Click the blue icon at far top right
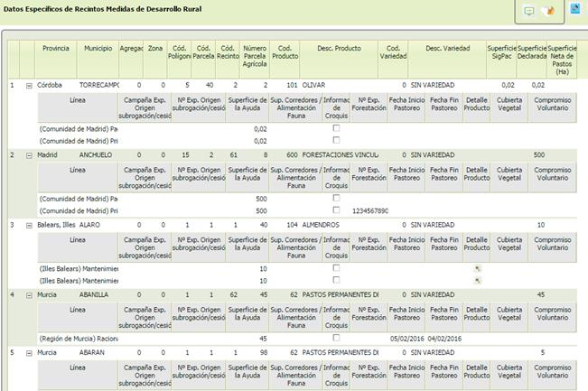The height and width of the screenshot is (391, 588). click(575, 9)
